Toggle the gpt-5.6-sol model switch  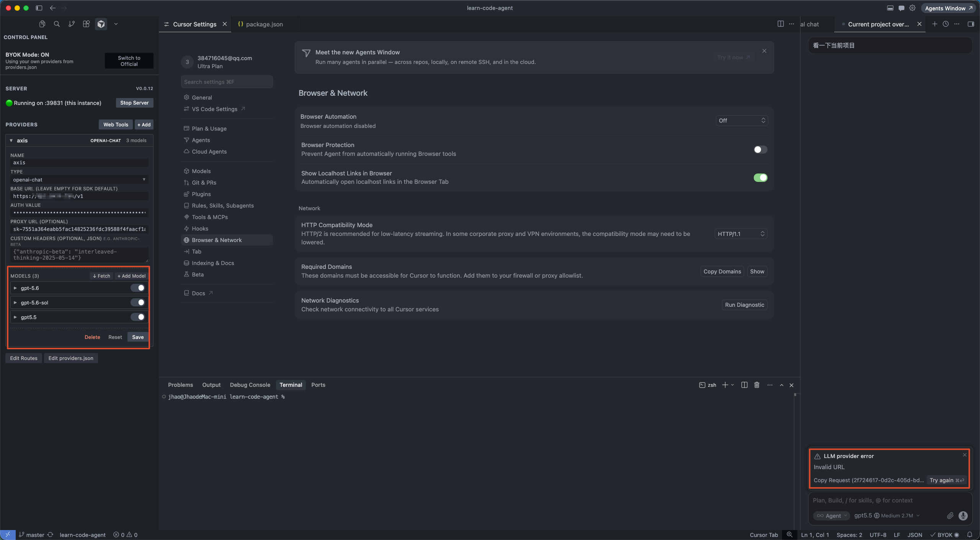(138, 303)
